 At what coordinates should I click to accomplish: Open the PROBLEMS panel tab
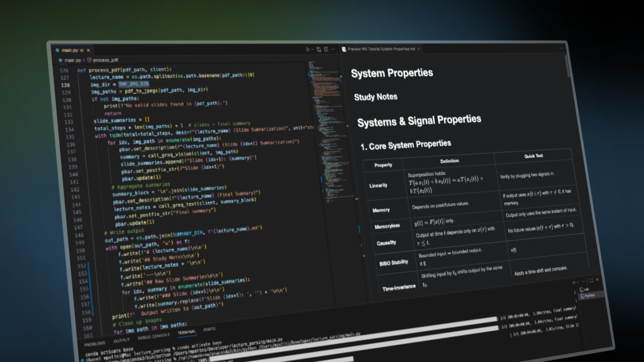point(95,344)
